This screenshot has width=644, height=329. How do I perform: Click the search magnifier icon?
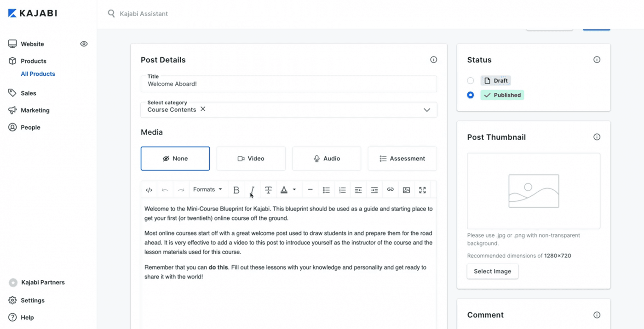point(111,14)
